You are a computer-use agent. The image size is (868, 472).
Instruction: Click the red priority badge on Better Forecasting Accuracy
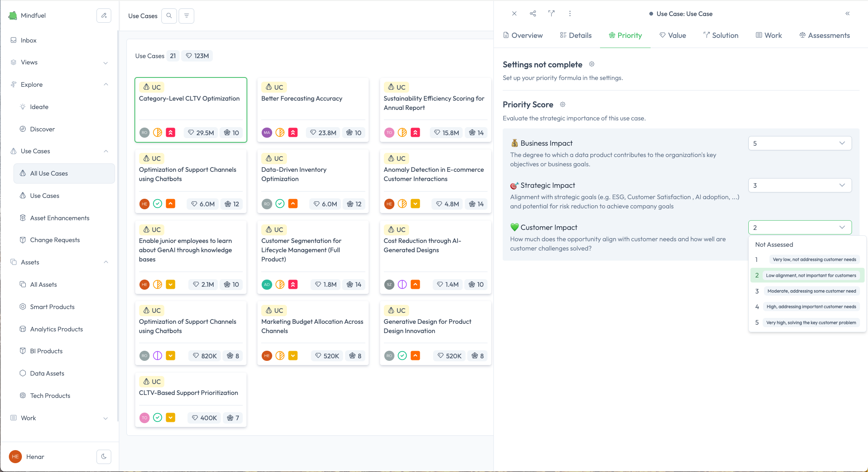coord(293,133)
